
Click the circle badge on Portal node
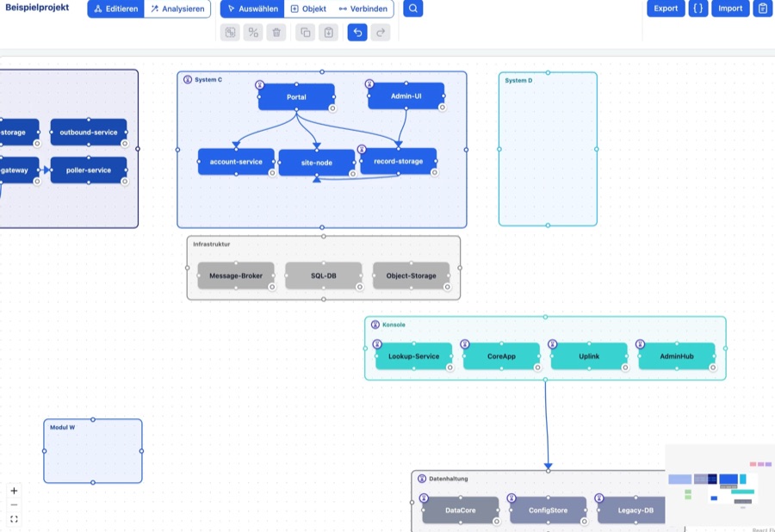tap(332, 108)
